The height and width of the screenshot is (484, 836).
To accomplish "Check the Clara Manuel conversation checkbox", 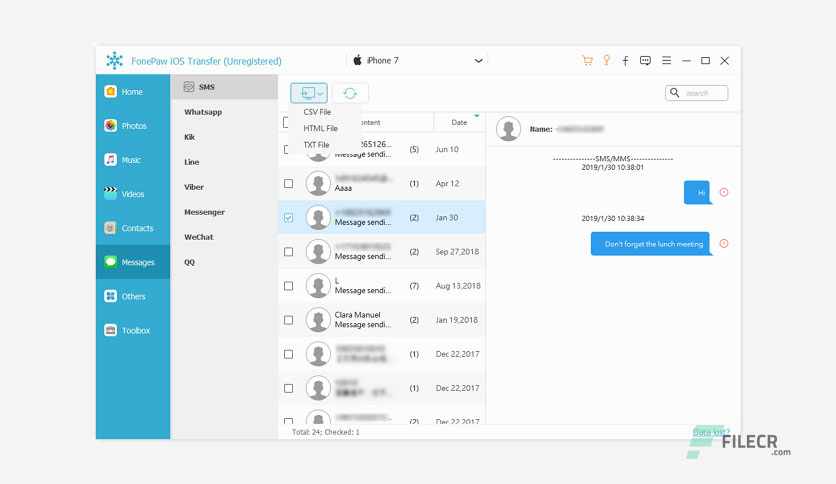I will 288,320.
